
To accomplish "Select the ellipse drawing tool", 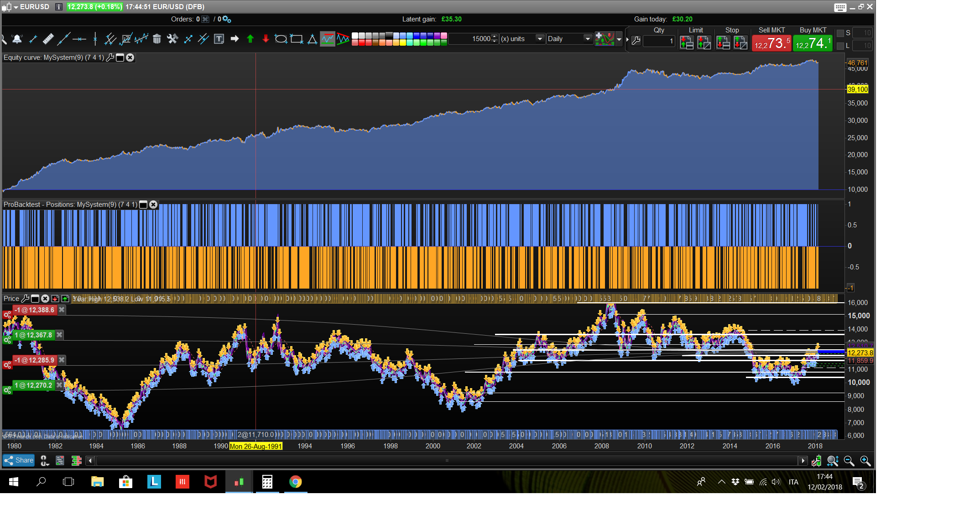I will point(281,39).
